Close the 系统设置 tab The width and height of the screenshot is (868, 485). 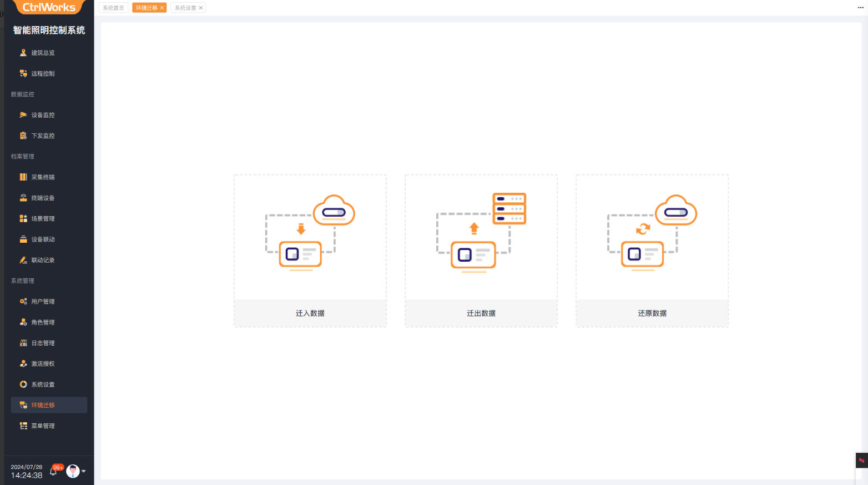tap(201, 8)
